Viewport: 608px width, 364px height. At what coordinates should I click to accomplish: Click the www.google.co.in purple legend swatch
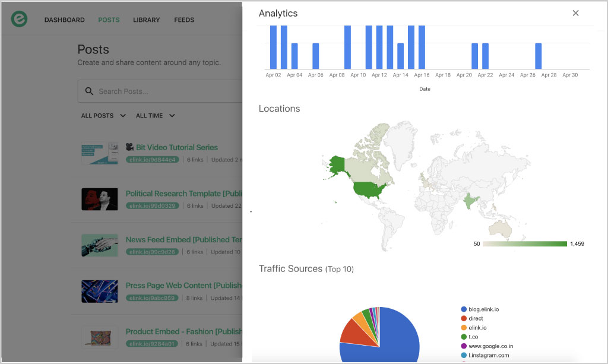click(x=463, y=346)
